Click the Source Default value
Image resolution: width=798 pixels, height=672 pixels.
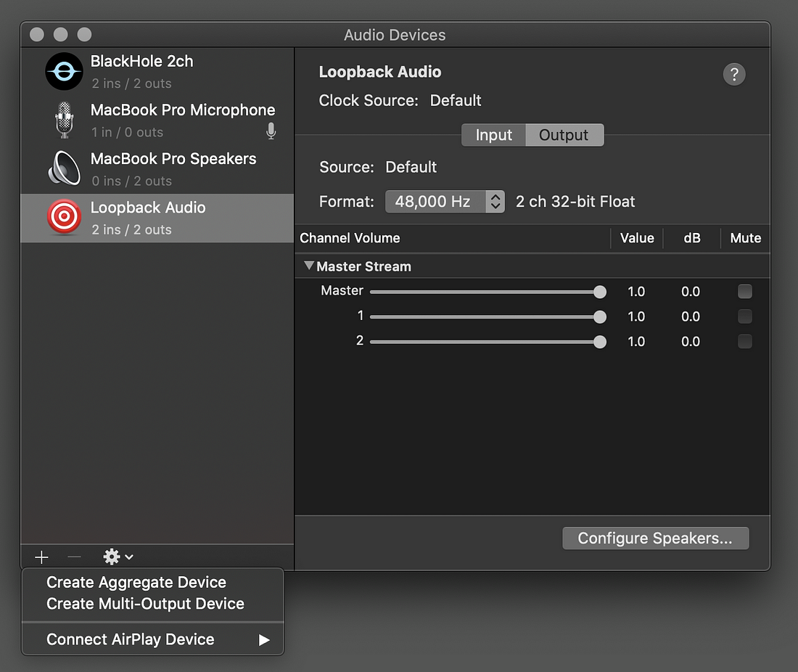pyautogui.click(x=411, y=167)
